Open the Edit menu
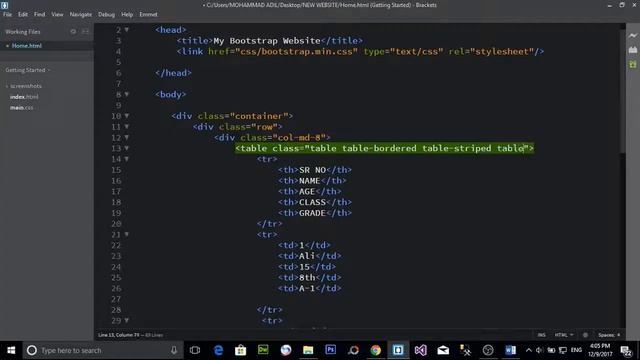640x360 pixels. pos(23,14)
